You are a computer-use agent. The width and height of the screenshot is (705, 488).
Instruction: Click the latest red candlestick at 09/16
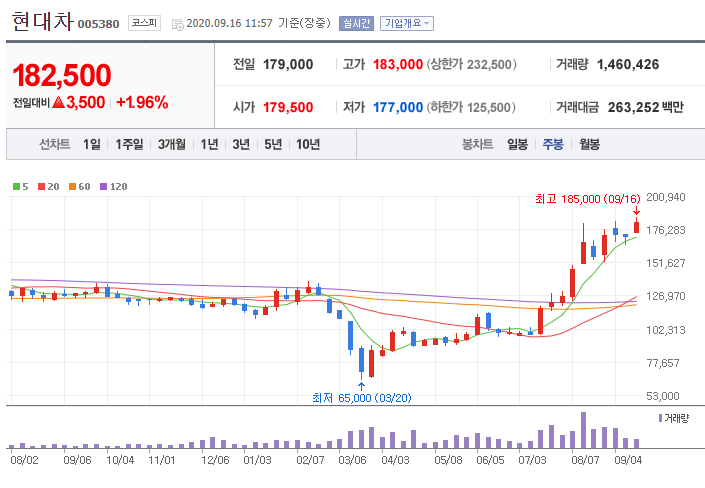(636, 227)
